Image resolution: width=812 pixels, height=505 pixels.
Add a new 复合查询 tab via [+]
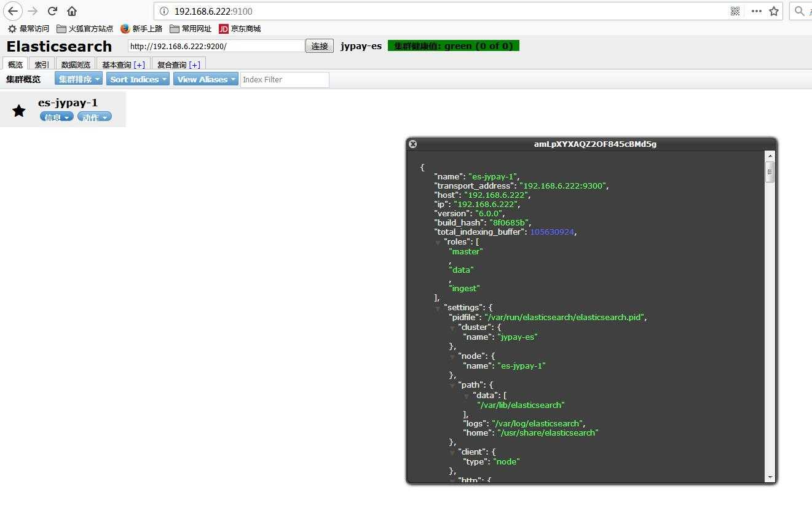(195, 65)
